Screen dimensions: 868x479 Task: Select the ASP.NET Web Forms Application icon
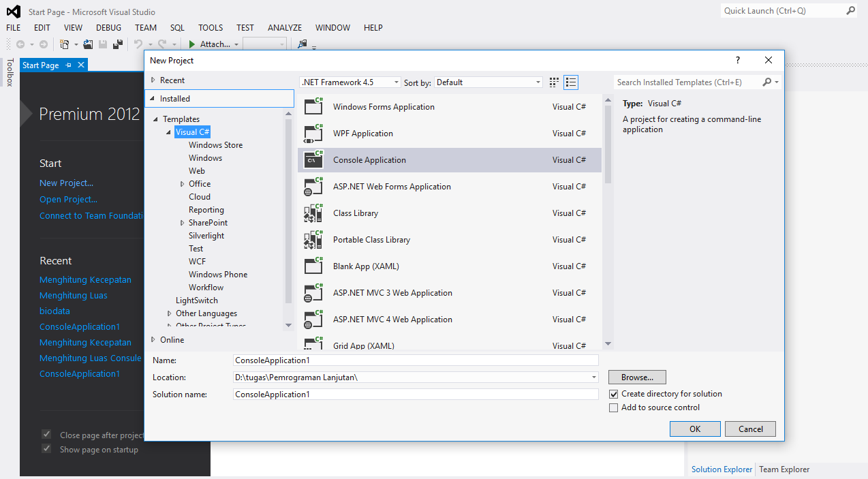click(313, 185)
